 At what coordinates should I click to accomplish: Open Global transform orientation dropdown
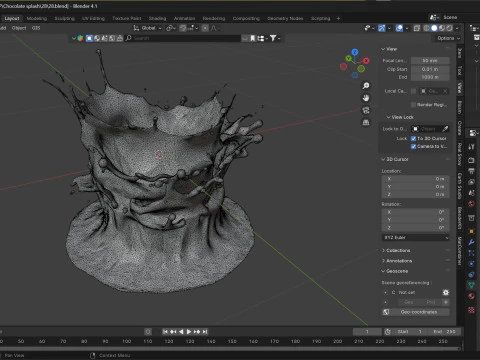(x=148, y=28)
